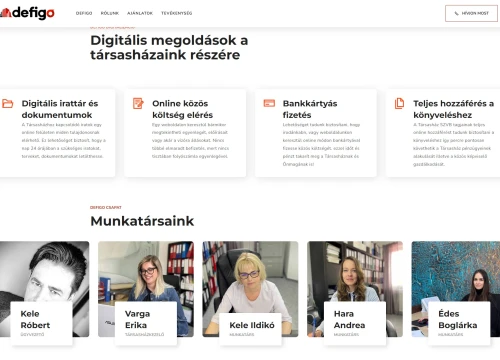Open the TEVÉKENYSÉG menu item
This screenshot has height=360, width=500.
(177, 13)
